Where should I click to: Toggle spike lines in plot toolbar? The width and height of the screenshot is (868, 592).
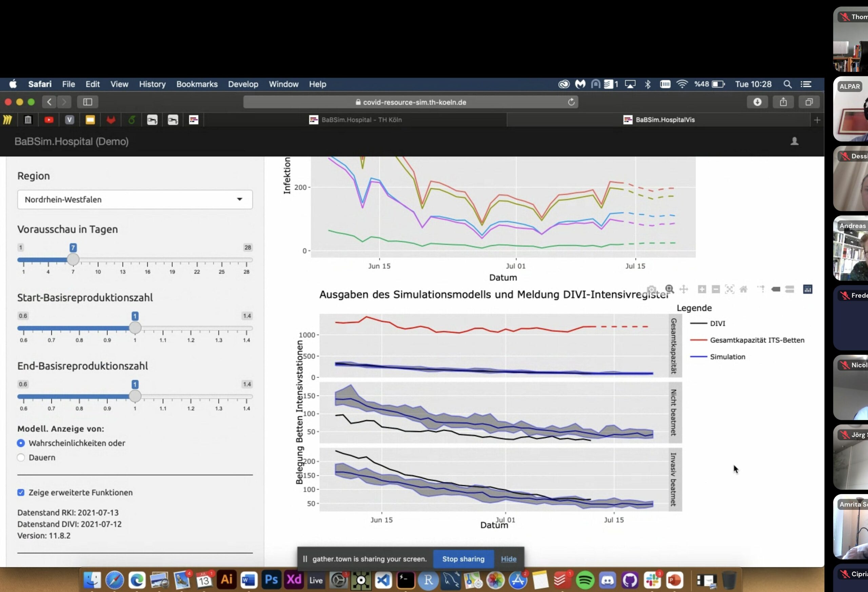(x=761, y=289)
